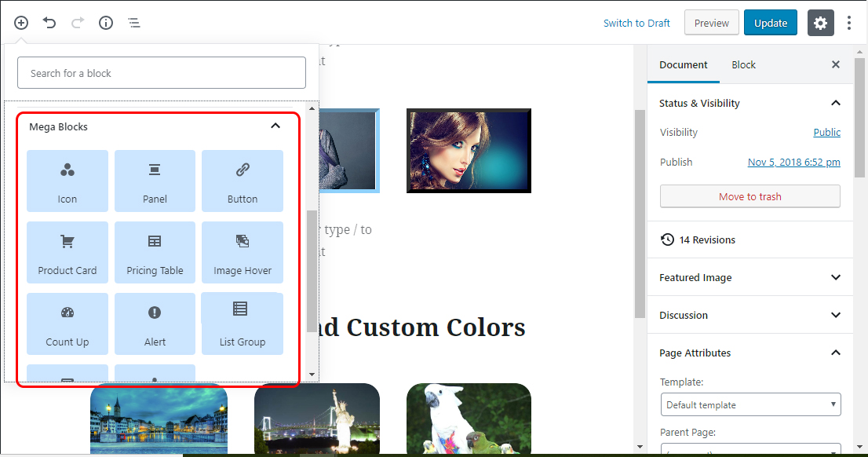Insert the Pricing Table block
The height and width of the screenshot is (457, 868).
click(155, 252)
